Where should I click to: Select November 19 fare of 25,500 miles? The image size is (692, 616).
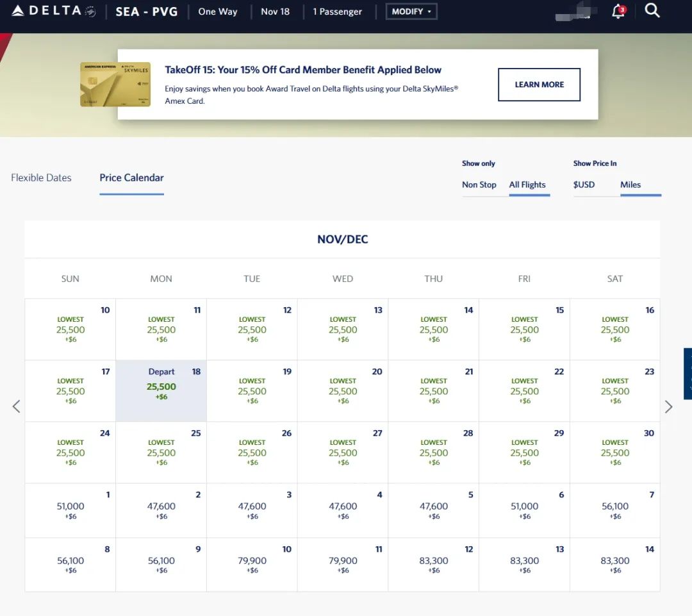pos(252,391)
